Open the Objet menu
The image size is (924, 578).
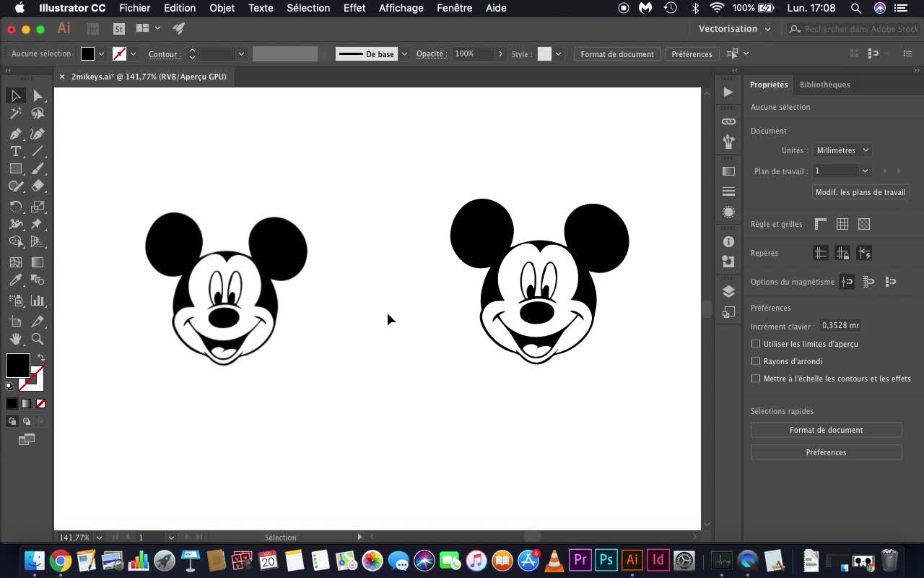222,8
